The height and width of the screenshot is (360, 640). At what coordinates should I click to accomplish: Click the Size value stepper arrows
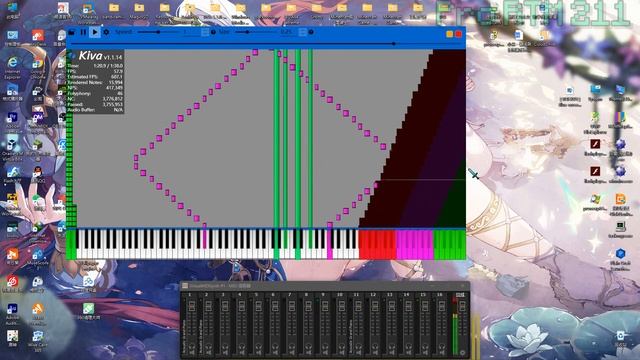[302, 32]
